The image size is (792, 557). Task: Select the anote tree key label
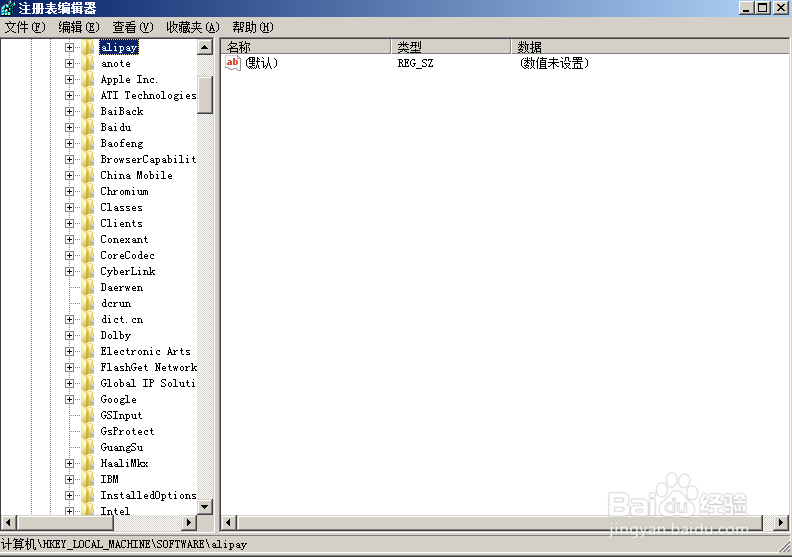116,64
